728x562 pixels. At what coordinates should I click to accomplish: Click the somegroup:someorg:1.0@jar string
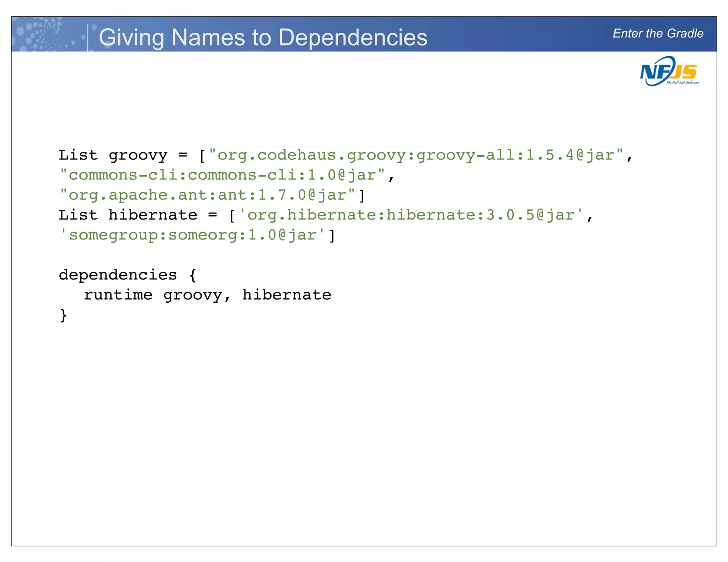(193, 235)
